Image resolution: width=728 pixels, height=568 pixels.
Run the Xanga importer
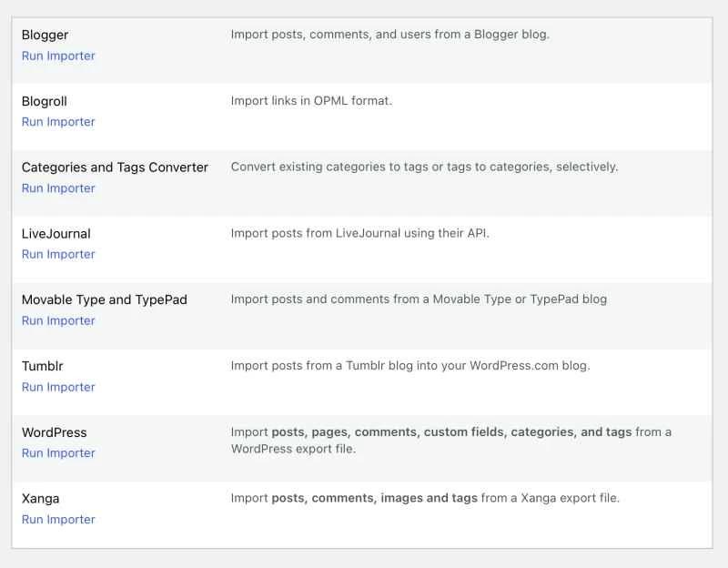coord(58,519)
